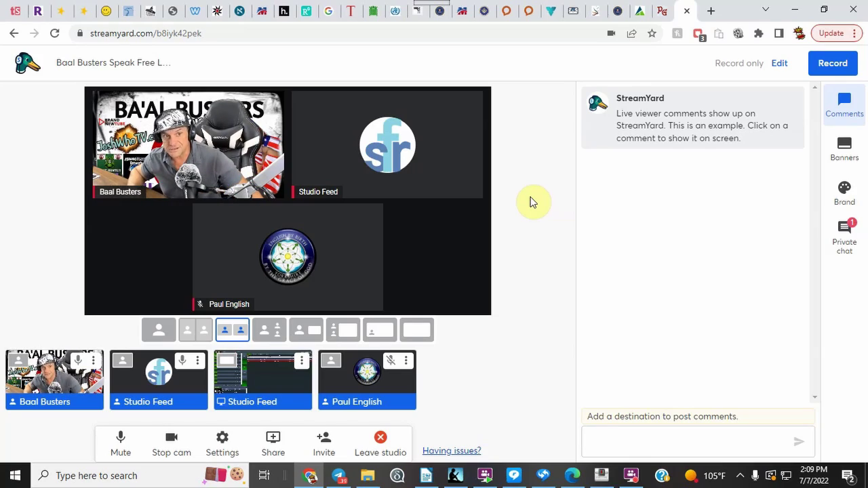The image size is (868, 488).
Task: Open the Banners panel in sidebar
Action: [844, 149]
